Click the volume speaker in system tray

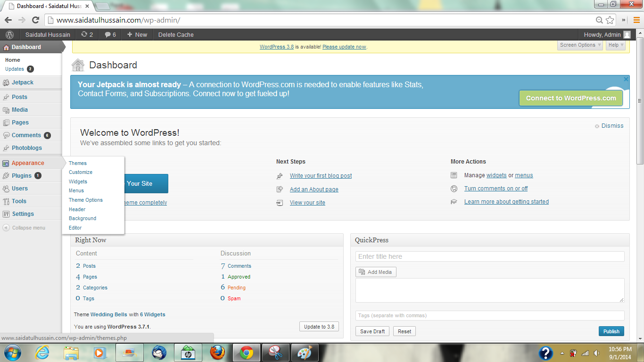(597, 353)
